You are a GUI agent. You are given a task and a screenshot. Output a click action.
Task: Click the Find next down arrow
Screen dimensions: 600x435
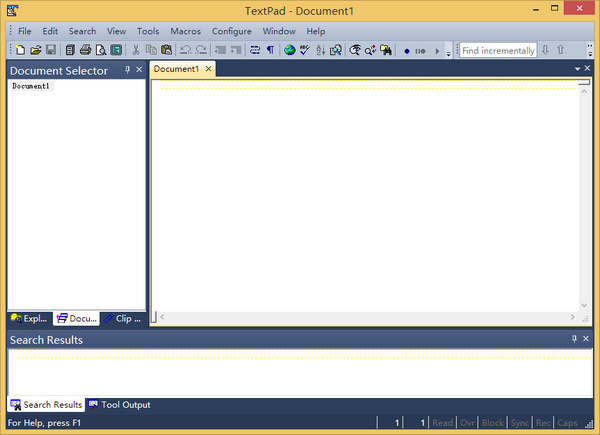pos(546,50)
